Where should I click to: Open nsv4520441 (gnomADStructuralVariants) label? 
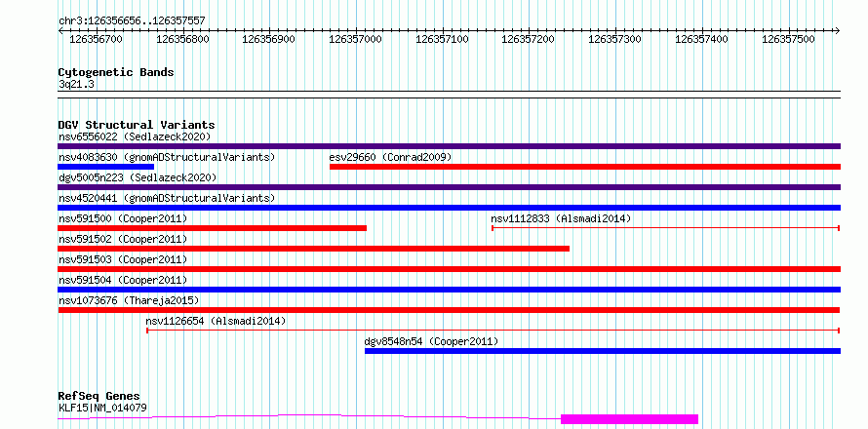pyautogui.click(x=167, y=198)
